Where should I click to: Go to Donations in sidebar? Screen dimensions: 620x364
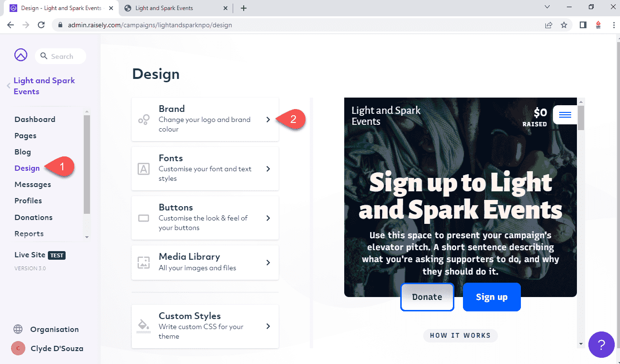point(34,217)
